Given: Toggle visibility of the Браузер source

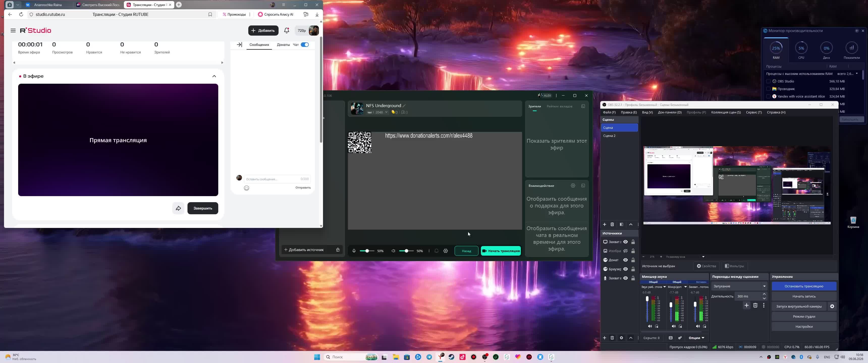Looking at the screenshot, I should 626,269.
